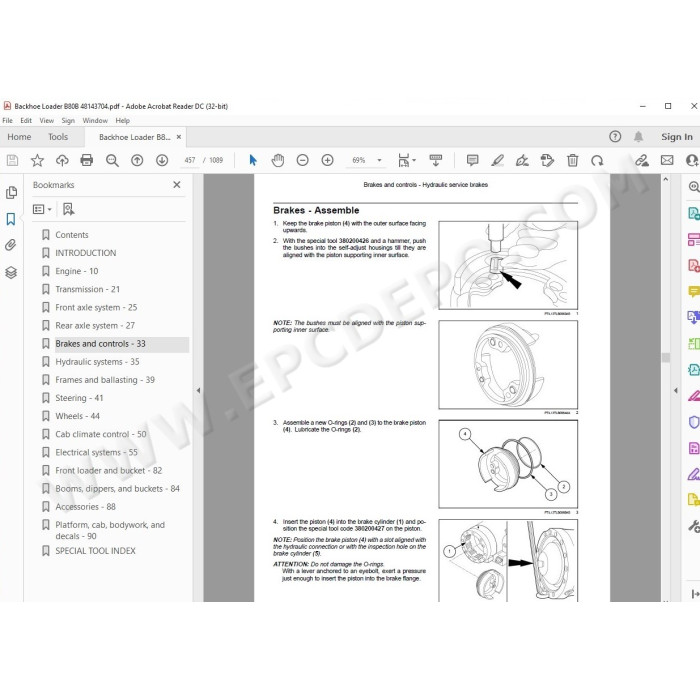700x700 pixels.
Task: Open fit page options tool
Action: pyautogui.click(x=406, y=160)
